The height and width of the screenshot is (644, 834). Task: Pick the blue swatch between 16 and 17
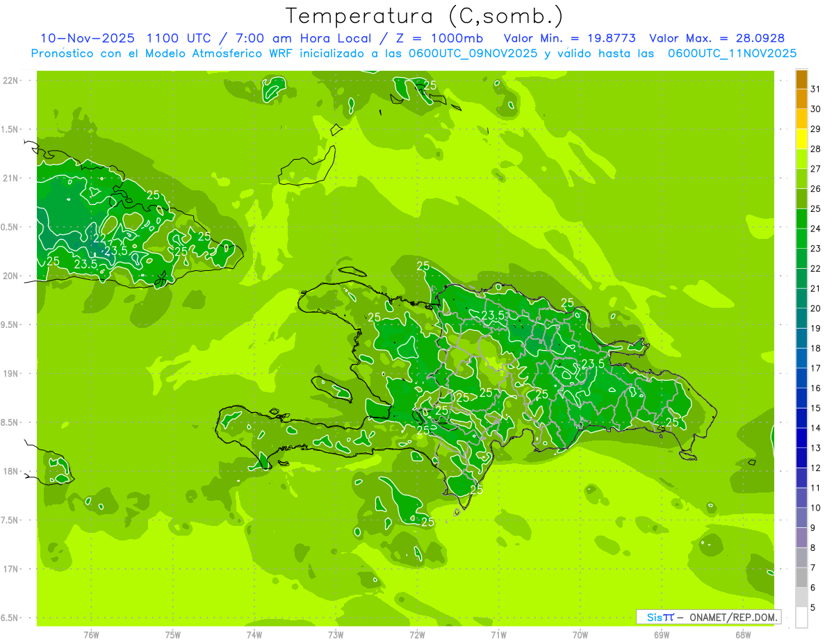(x=801, y=378)
